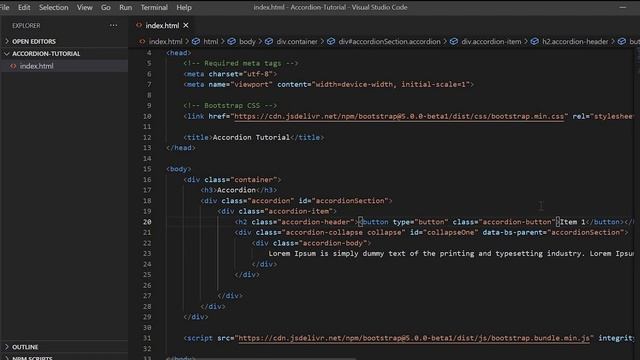640x360 pixels.
Task: Click the html breadcrumb segment
Action: (211, 41)
